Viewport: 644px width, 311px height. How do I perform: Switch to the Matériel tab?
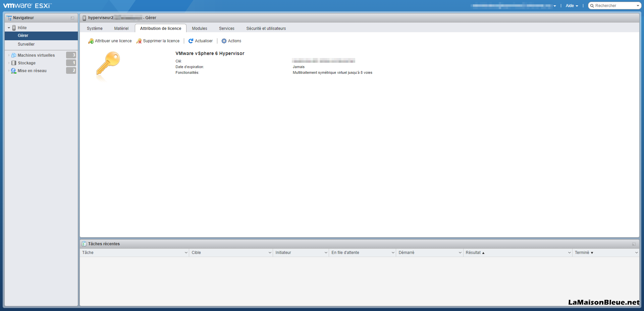[x=121, y=29]
